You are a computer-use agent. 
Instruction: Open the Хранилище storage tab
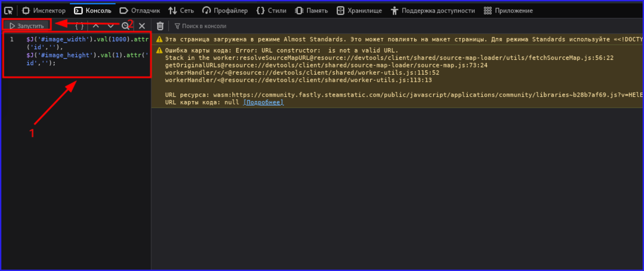[359, 11]
